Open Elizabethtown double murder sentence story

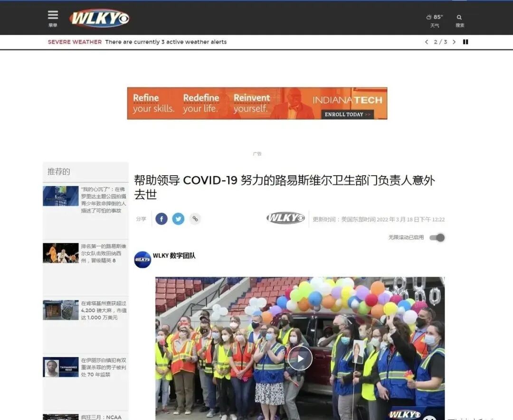104,367
